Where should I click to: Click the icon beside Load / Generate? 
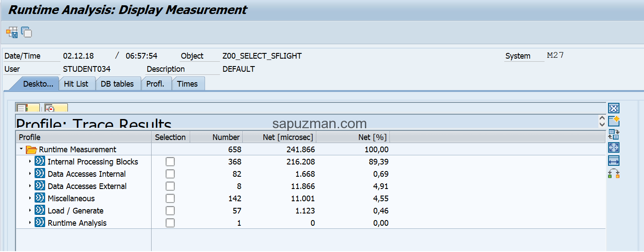[40, 210]
